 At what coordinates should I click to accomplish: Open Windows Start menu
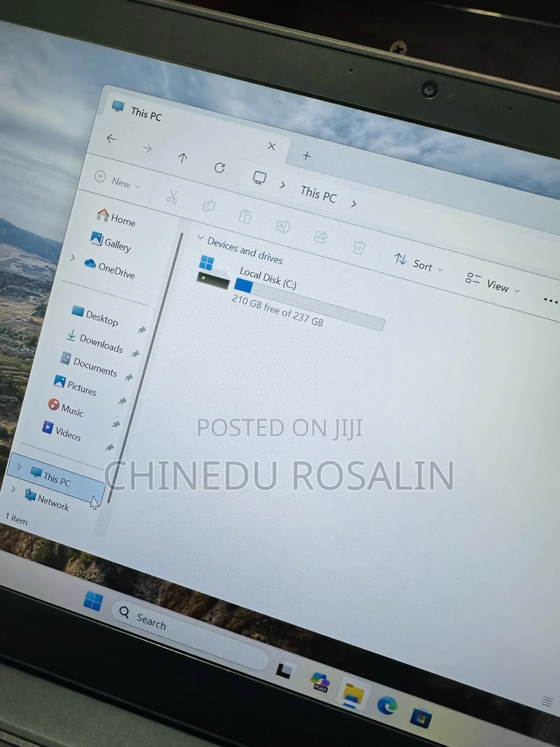93,602
